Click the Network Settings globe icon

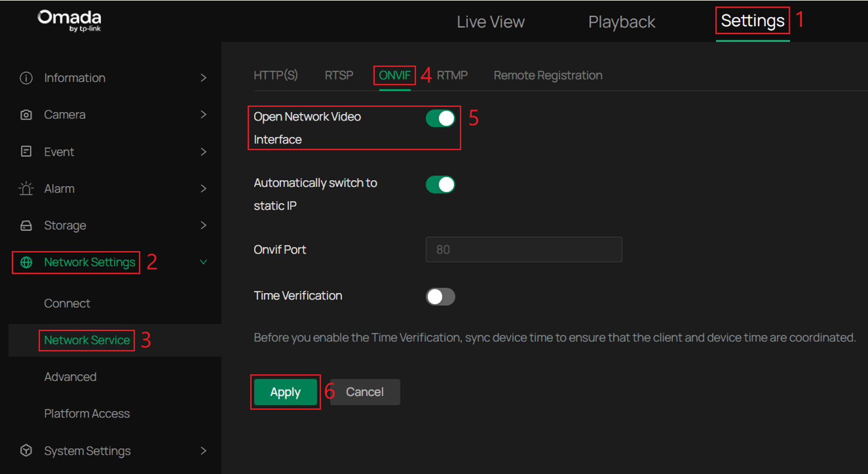[26, 262]
